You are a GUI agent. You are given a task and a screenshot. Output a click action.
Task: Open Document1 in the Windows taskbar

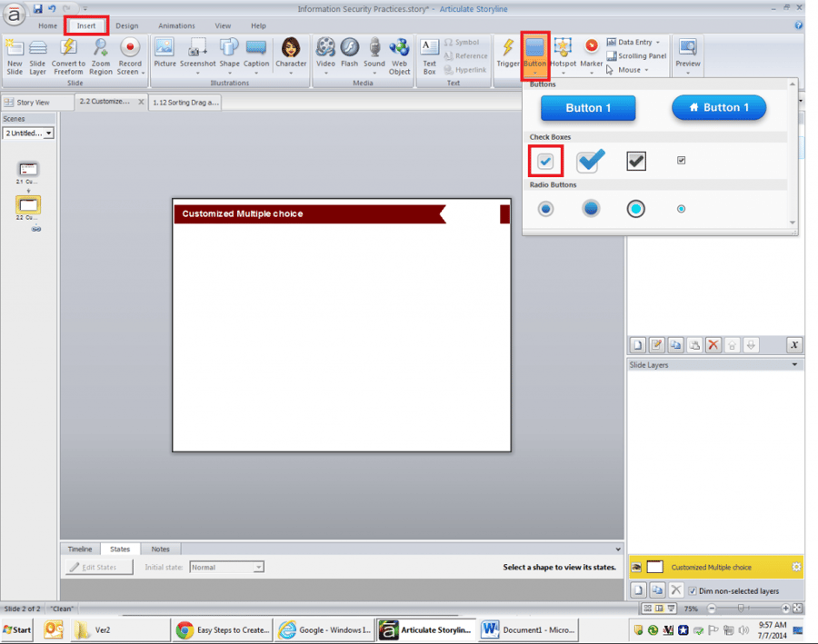pos(528,629)
